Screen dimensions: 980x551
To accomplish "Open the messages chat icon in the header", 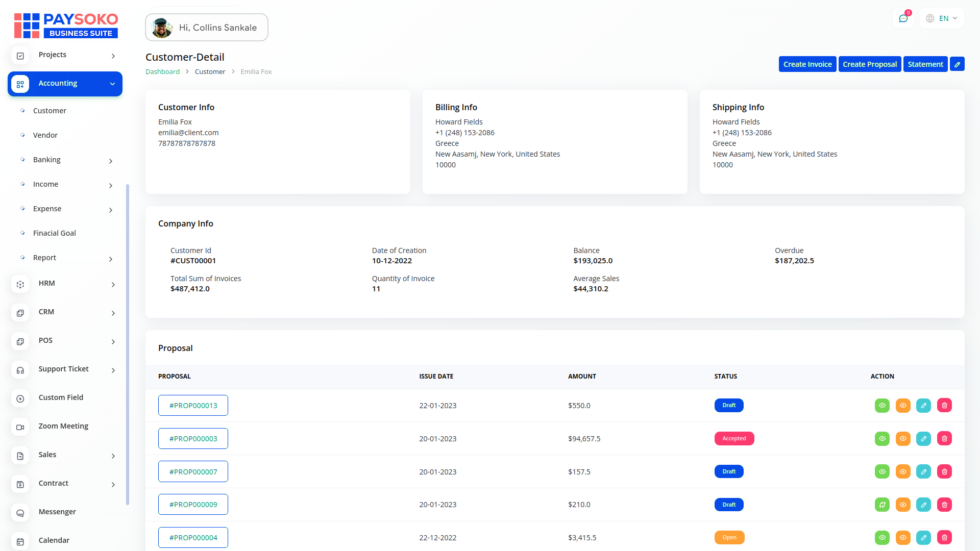I will coord(903,18).
